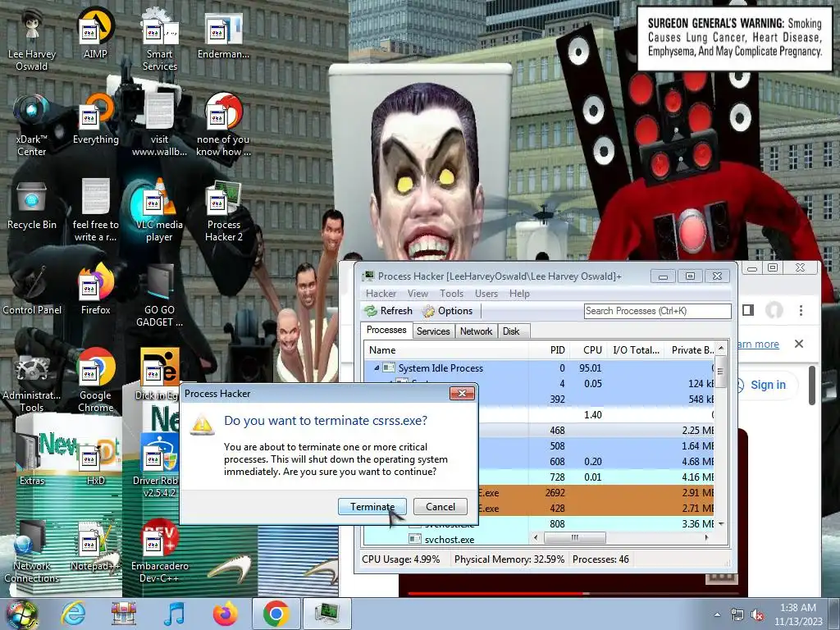Sort processes by the Name column
840x630 pixels.
(446, 349)
